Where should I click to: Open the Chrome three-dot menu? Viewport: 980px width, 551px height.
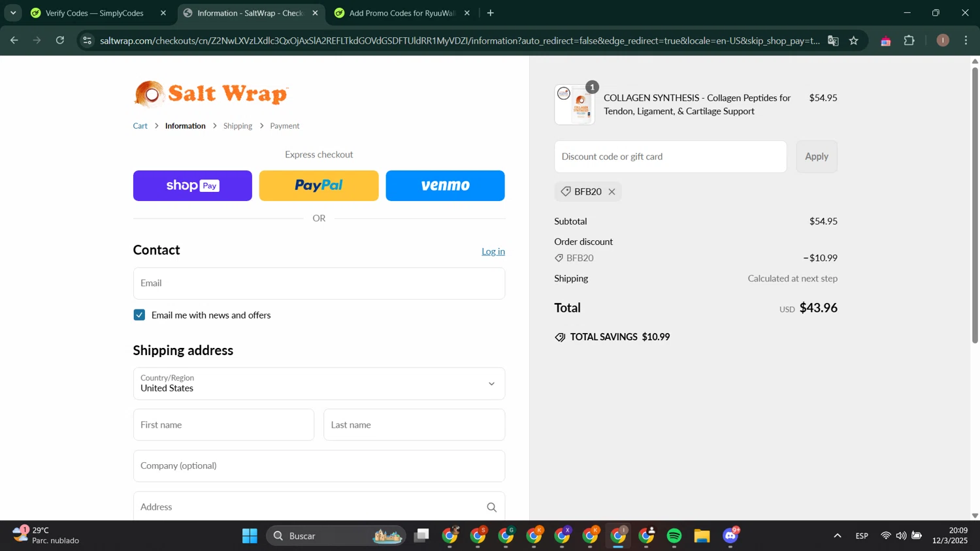pyautogui.click(x=966, y=40)
